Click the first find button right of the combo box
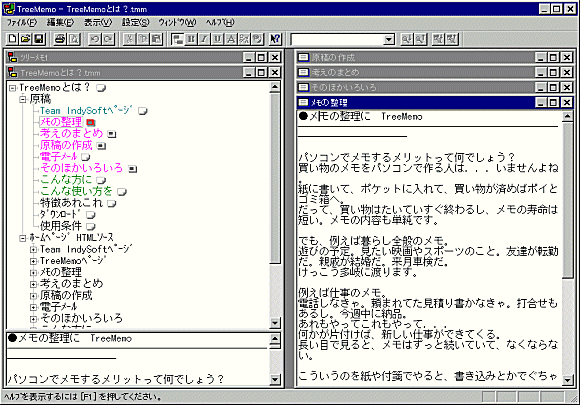580x405 pixels. tap(407, 39)
